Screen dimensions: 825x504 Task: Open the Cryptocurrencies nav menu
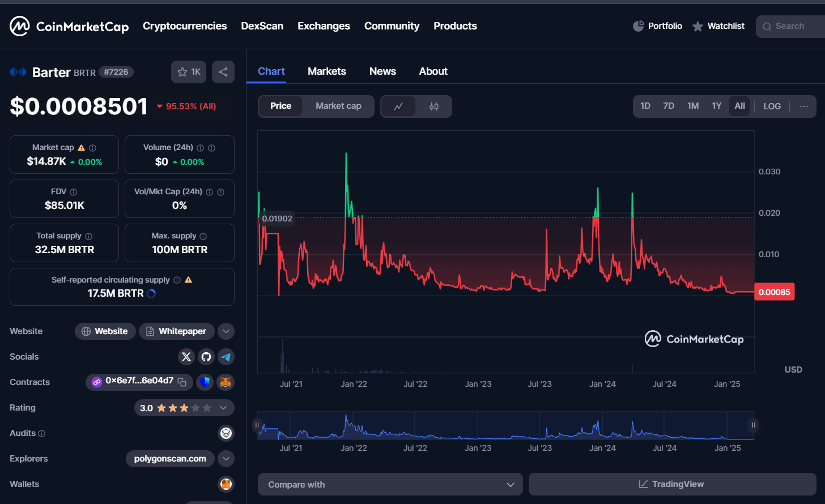tap(185, 26)
